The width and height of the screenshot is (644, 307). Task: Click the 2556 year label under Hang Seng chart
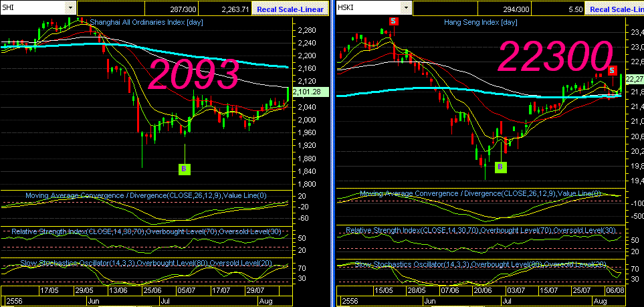tap(350, 301)
